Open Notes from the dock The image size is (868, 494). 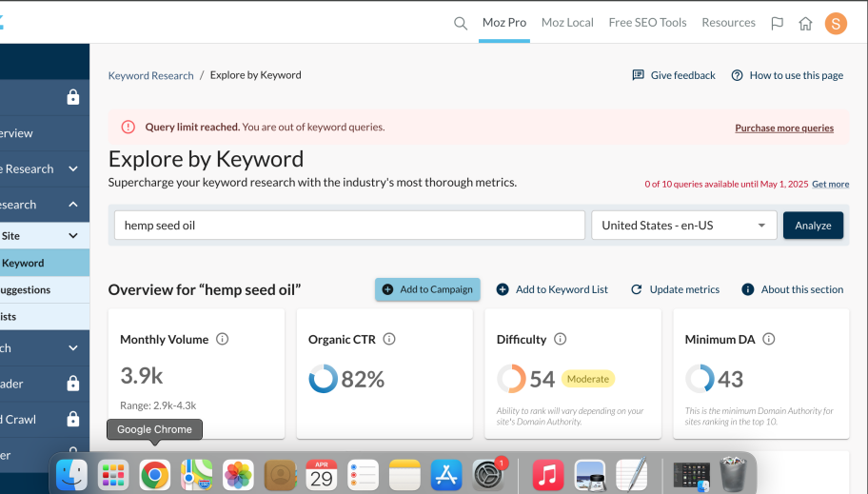[404, 475]
